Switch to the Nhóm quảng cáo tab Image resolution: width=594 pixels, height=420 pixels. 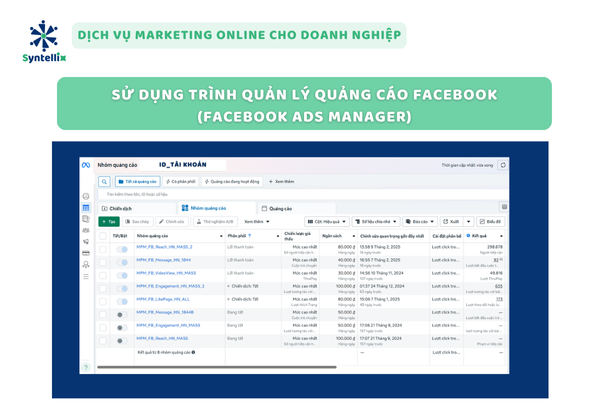click(x=217, y=208)
